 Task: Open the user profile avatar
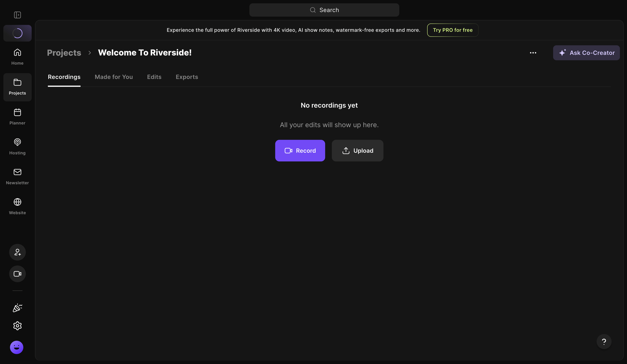17,347
